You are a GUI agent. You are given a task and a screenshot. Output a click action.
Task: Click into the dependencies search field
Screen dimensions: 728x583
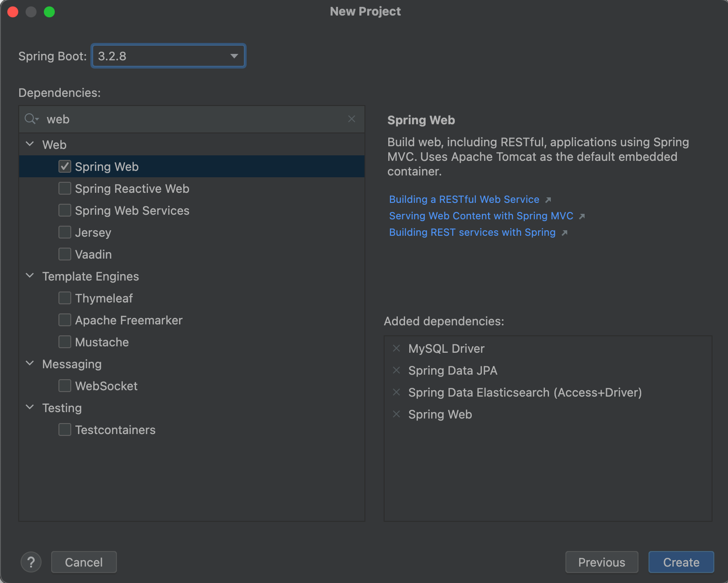pyautogui.click(x=192, y=119)
